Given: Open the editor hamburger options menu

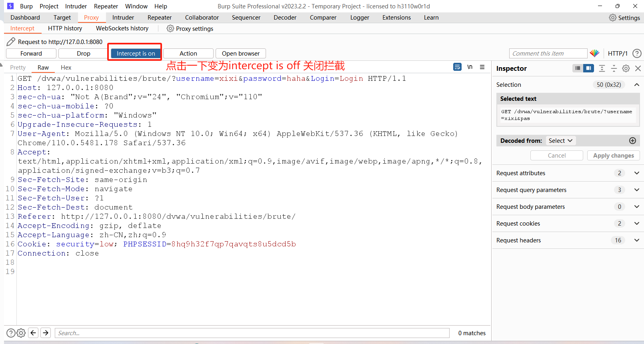Looking at the screenshot, I should pos(482,67).
